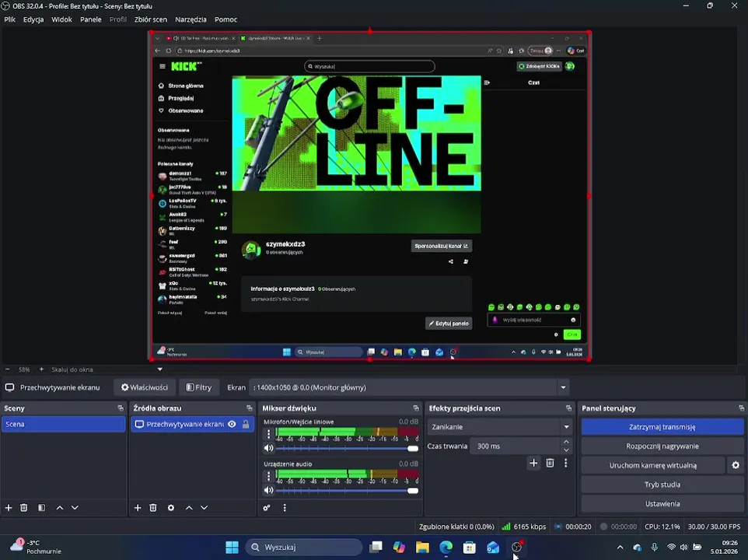The height and width of the screenshot is (560, 748).
Task: Open Microsoft Edge from taskbar
Action: (x=446, y=547)
